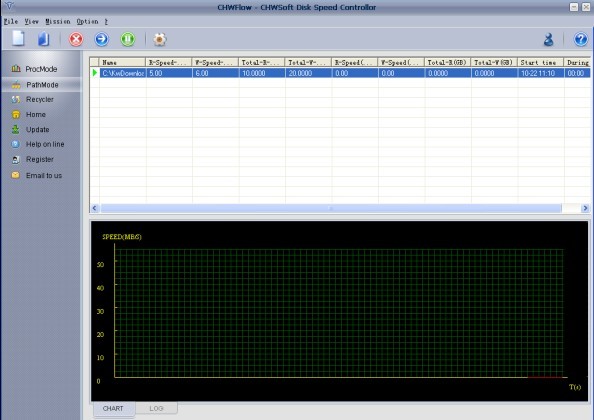Click the 10.0000 total read cell
Viewport: 594px width, 420px height.
pos(262,73)
